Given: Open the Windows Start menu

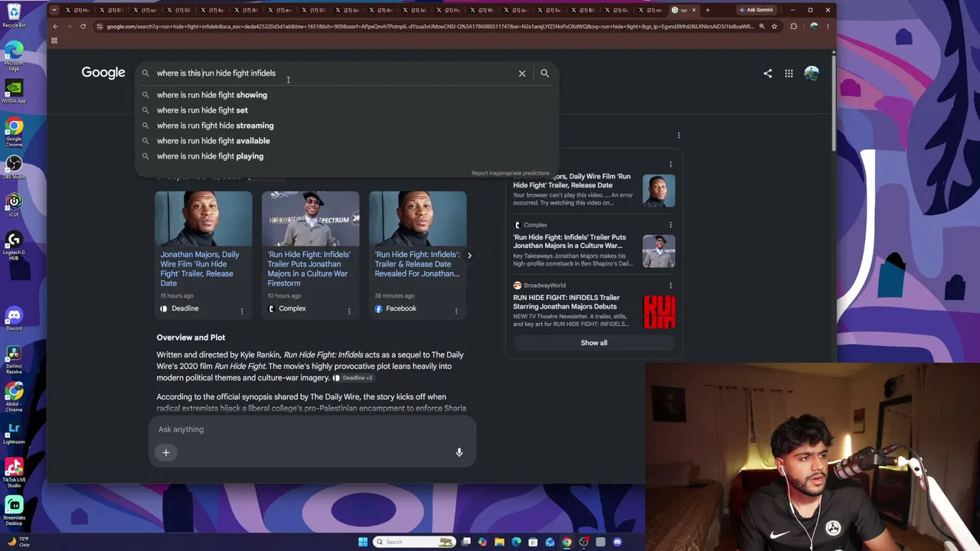Looking at the screenshot, I should point(363,542).
